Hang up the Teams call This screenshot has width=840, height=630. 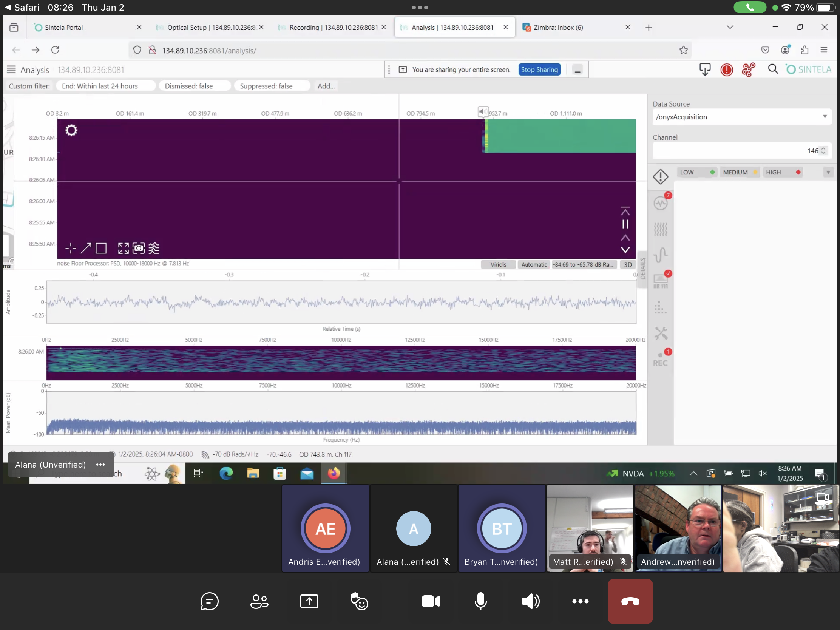(x=630, y=601)
